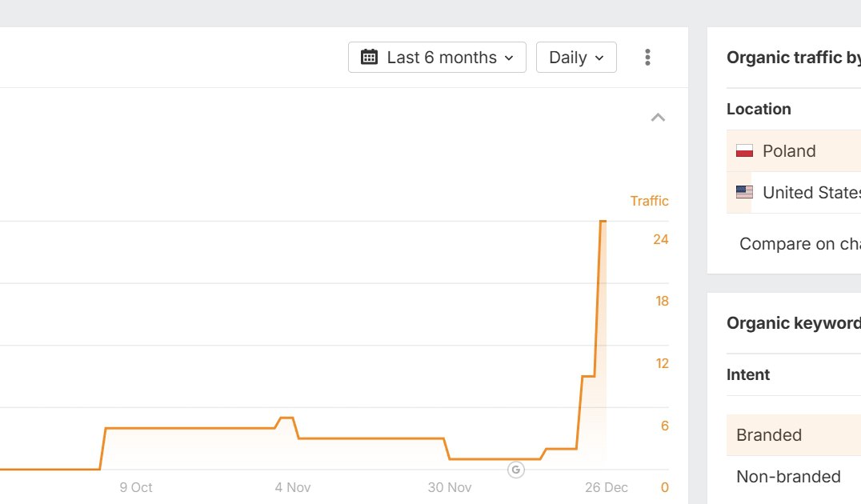Click the Poland flag icon
Screen dimensions: 861x504
tap(744, 151)
